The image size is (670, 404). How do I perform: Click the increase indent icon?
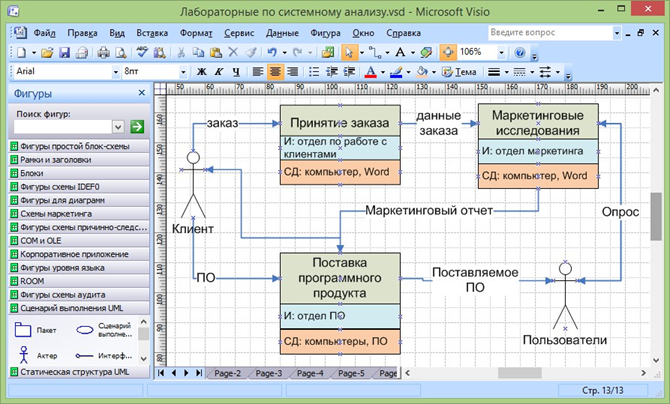click(349, 72)
